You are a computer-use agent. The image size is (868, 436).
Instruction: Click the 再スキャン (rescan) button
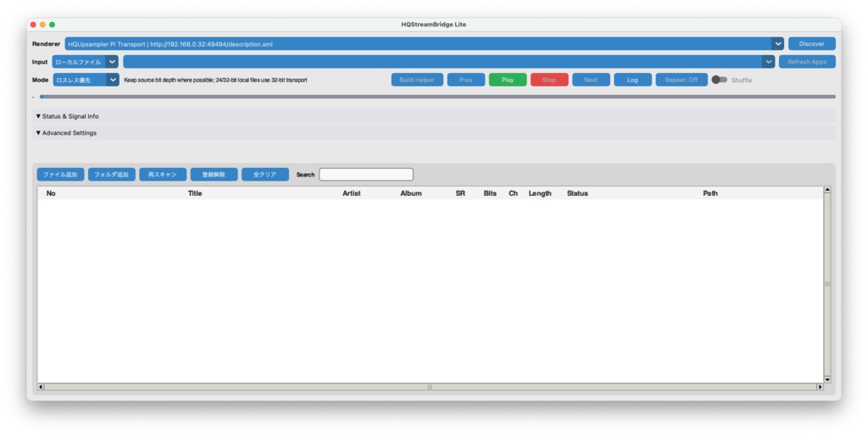[163, 175]
